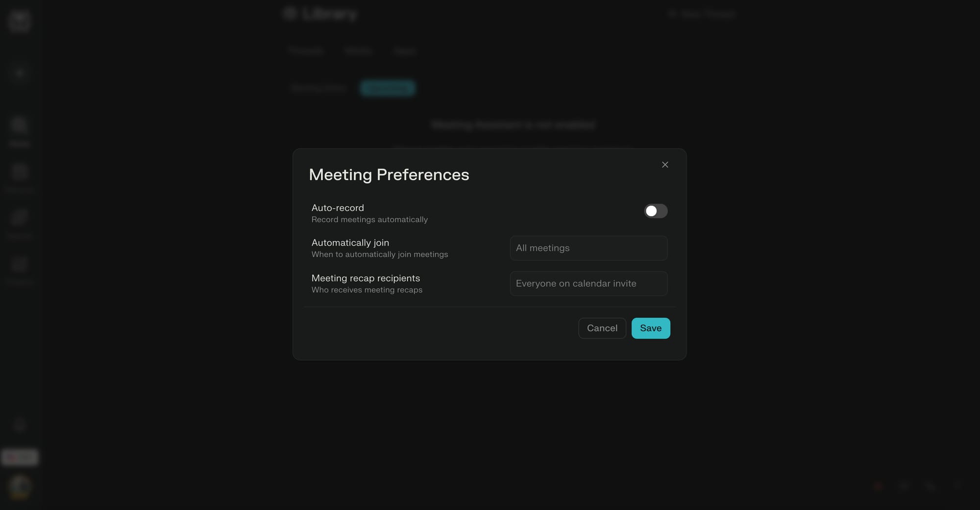This screenshot has width=980, height=510.
Task: Click the blurred teal button behind the dialog
Action: pyautogui.click(x=388, y=88)
